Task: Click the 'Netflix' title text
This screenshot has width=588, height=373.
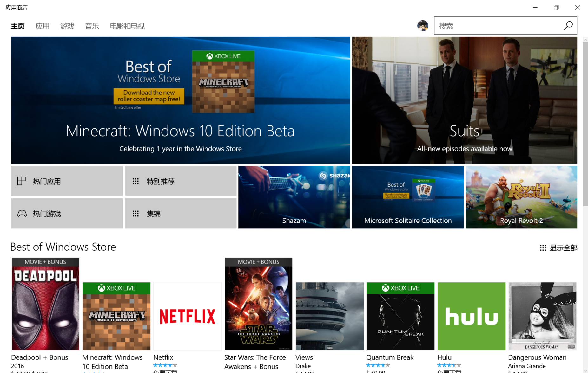Action: pos(163,357)
